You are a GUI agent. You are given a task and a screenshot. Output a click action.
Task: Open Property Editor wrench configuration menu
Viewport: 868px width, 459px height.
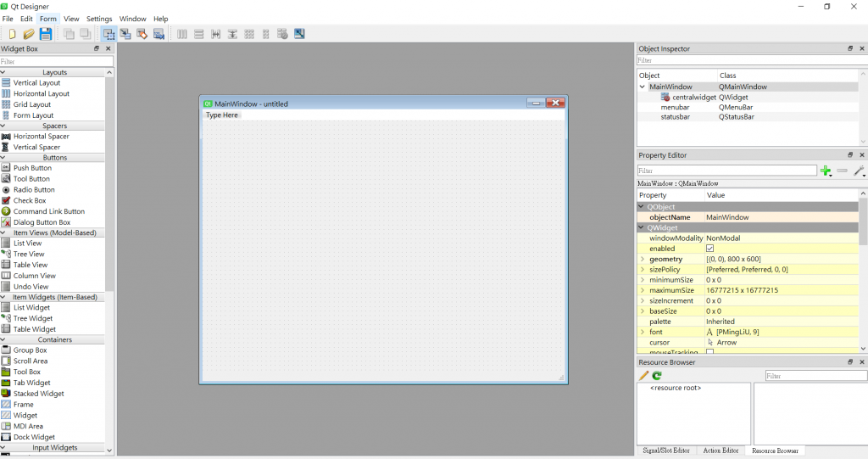(859, 171)
